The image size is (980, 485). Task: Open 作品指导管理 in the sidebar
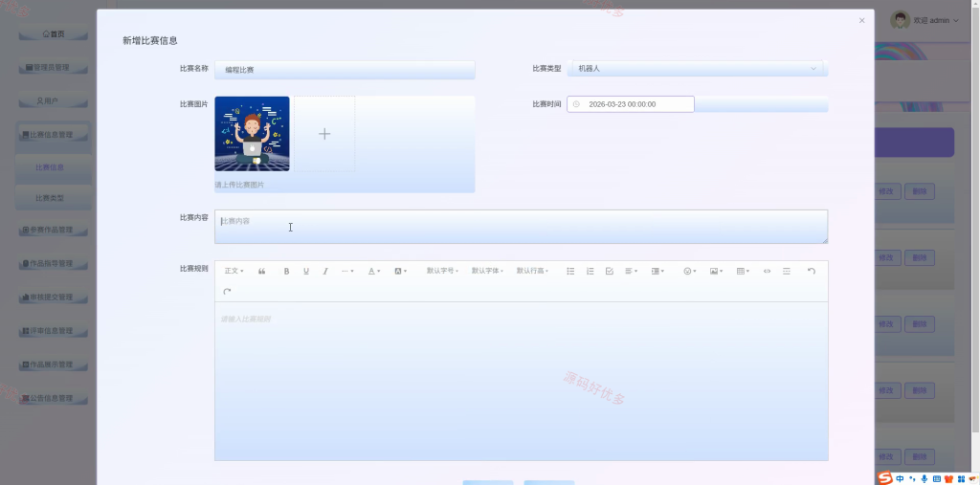tap(54, 264)
